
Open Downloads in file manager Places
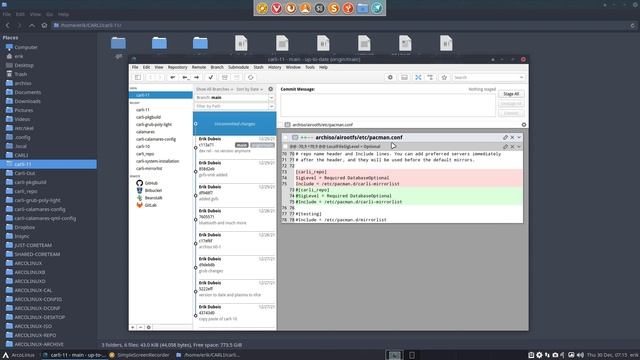point(28,101)
